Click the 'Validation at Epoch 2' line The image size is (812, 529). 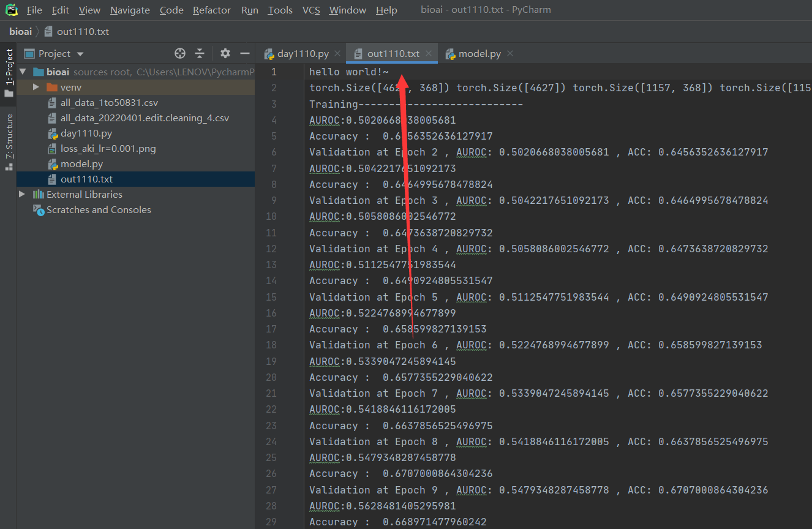(539, 152)
